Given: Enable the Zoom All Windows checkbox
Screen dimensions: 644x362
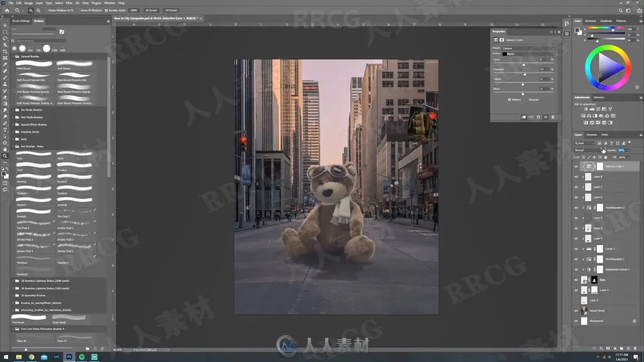Looking at the screenshot, I should point(78,10).
